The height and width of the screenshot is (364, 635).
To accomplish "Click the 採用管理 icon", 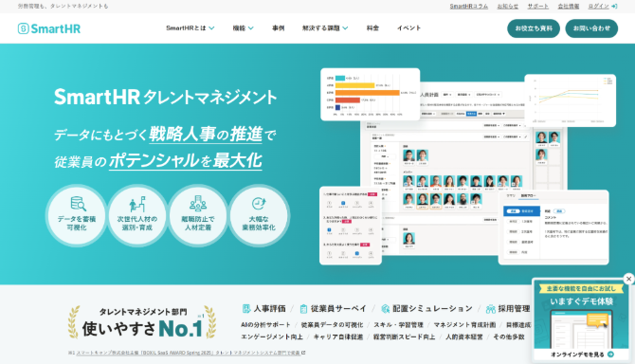I will click(490, 309).
